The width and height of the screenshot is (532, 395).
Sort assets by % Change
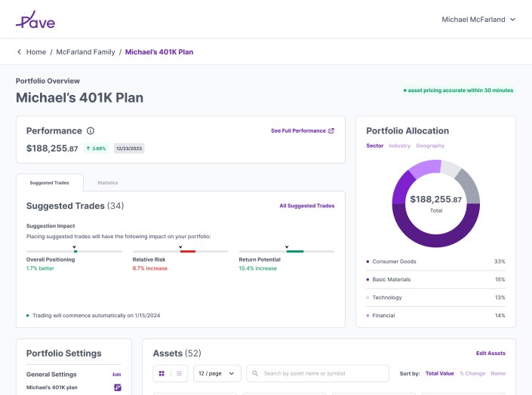(x=472, y=373)
